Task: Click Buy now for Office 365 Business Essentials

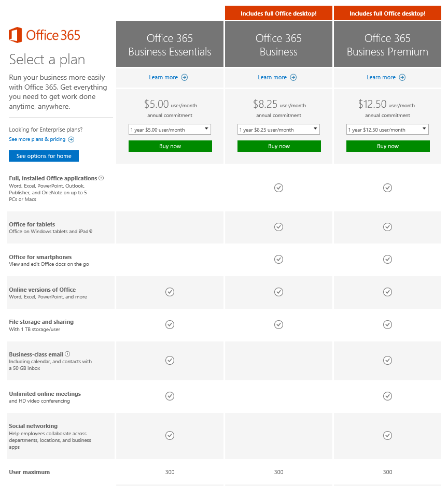Action: [x=170, y=146]
